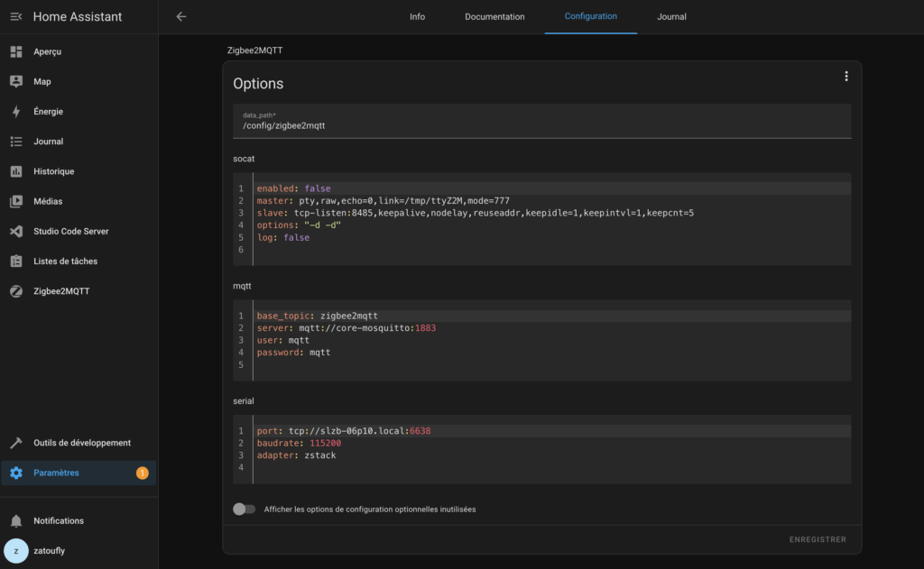Click the 'password: mqtt' line
Viewport: 924px width, 569px height.
(552, 353)
